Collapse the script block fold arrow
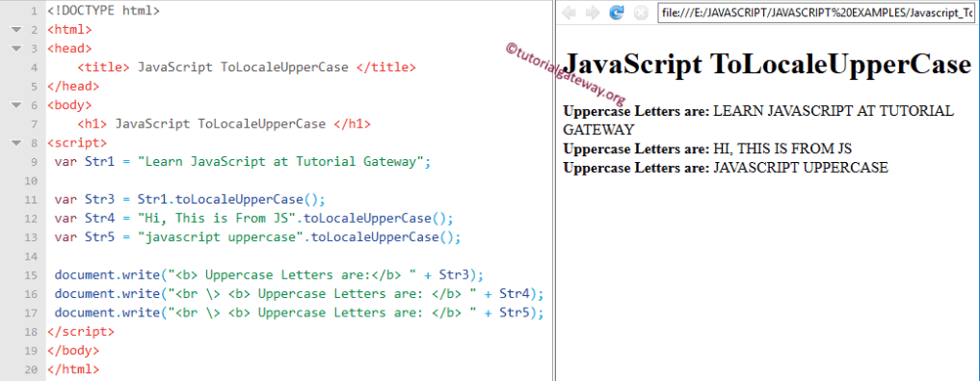The width and height of the screenshot is (980, 381). pyautogui.click(x=15, y=143)
